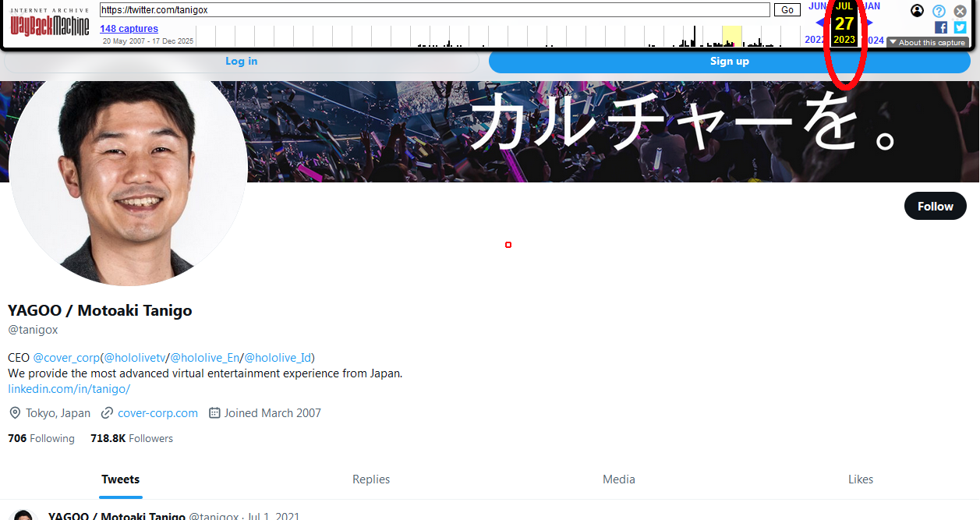980x520 pixels.
Task: Switch to the Likes tab
Action: pos(861,479)
